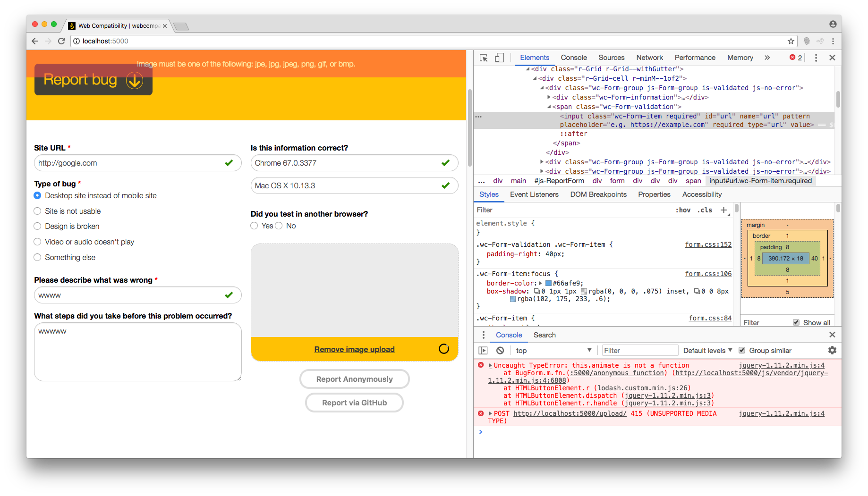Show more DevTools tabs chevron
868x496 pixels.
tap(767, 58)
